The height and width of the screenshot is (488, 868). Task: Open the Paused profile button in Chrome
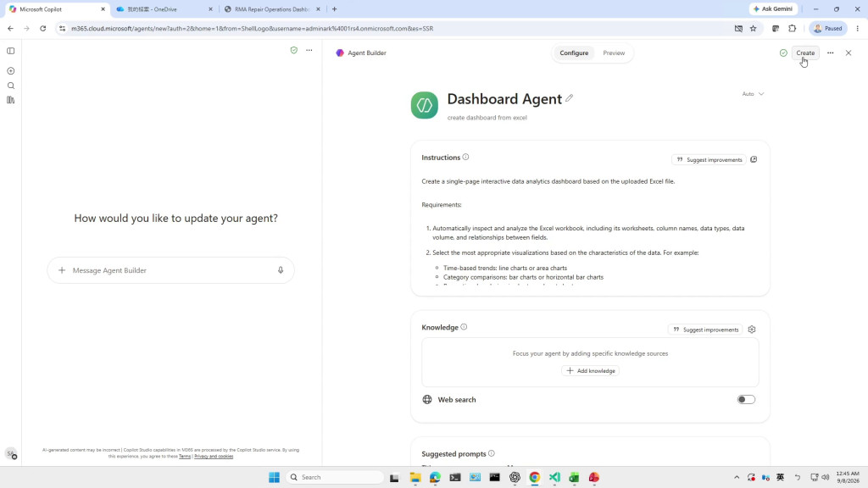point(828,28)
